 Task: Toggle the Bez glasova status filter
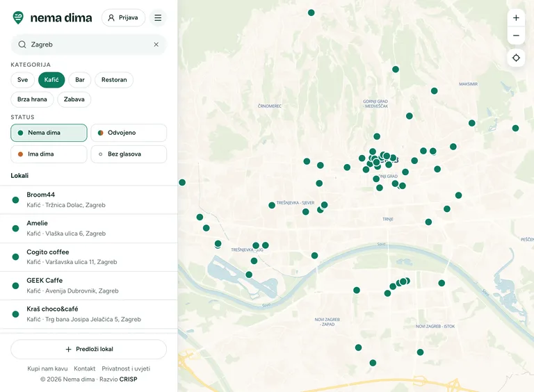[x=129, y=154]
